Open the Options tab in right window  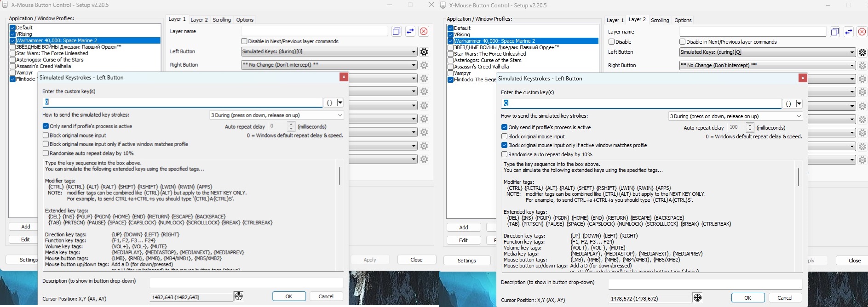[683, 20]
